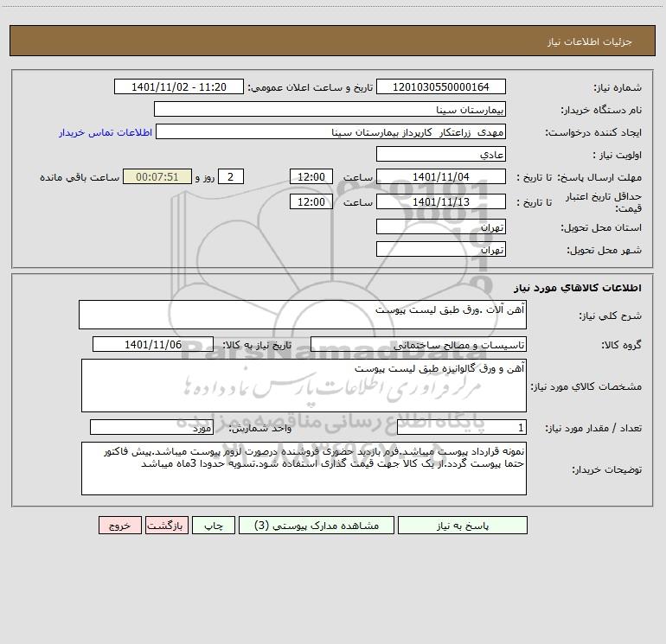Click the countdown timer 00:07:51
This screenshot has width=666, height=644.
(157, 176)
